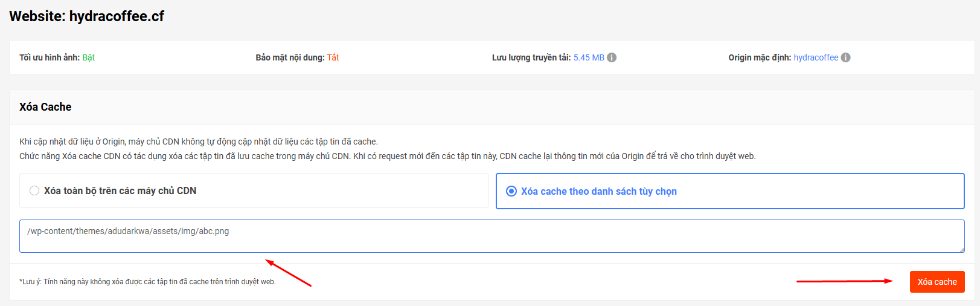Click the "Bảo mật nội dung" label
This screenshot has width=980, height=306.
click(290, 57)
